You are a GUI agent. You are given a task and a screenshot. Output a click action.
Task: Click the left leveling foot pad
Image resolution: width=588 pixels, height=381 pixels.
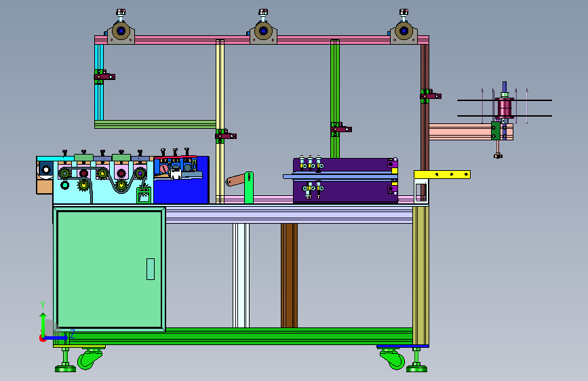click(x=65, y=369)
